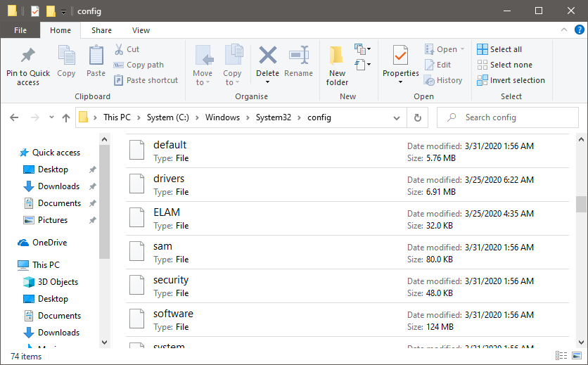This screenshot has width=588, height=365.
Task: Select the software file
Action: click(347, 319)
